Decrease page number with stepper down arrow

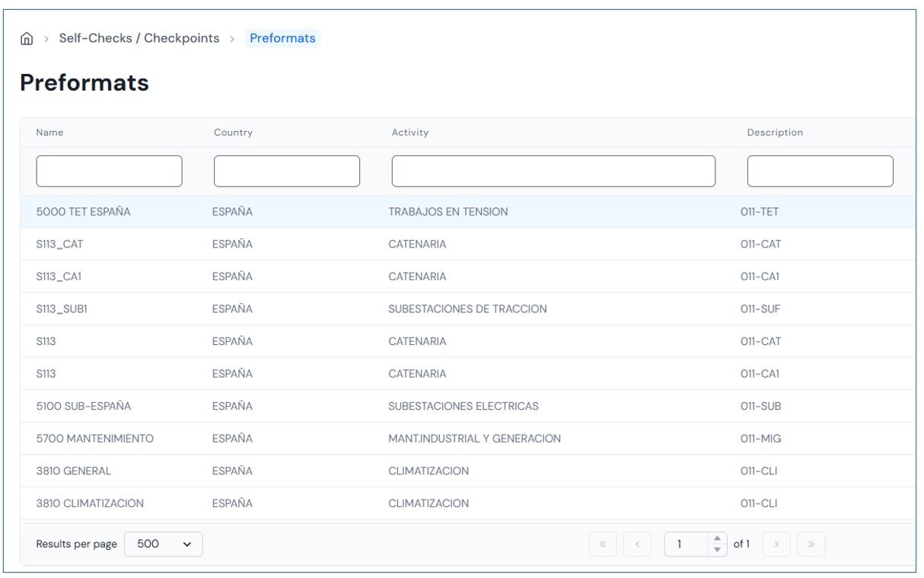click(717, 550)
